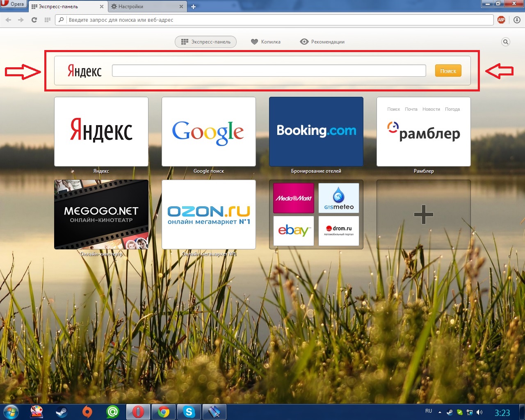Open the Яндекс speed dial tile
Screen dimensions: 525x420
coord(101,132)
